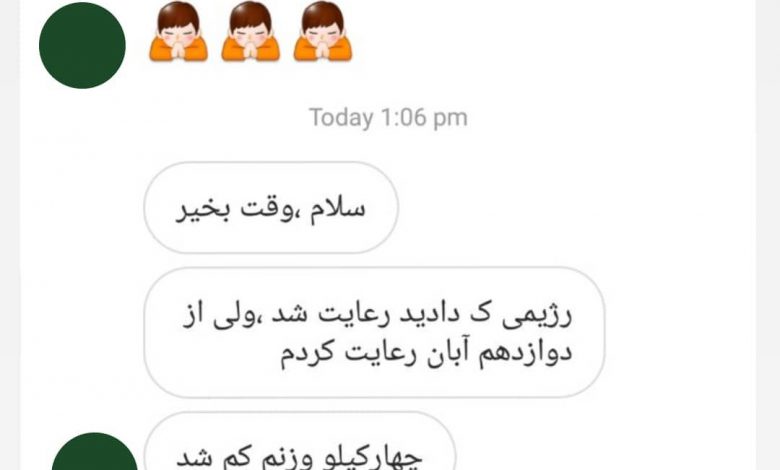Click the "pm" text in the timestamp
This screenshot has width=780, height=470.
coord(450,119)
